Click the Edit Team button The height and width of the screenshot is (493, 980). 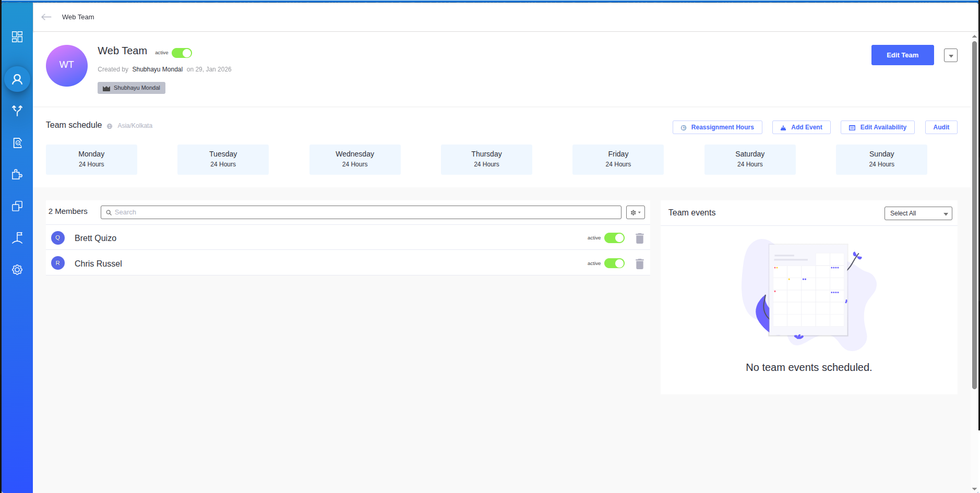coord(902,55)
